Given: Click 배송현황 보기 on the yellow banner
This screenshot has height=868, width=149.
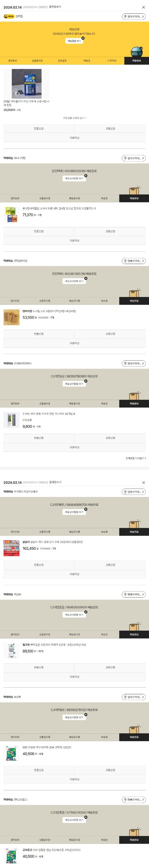Looking at the screenshot, I should coord(74,41).
